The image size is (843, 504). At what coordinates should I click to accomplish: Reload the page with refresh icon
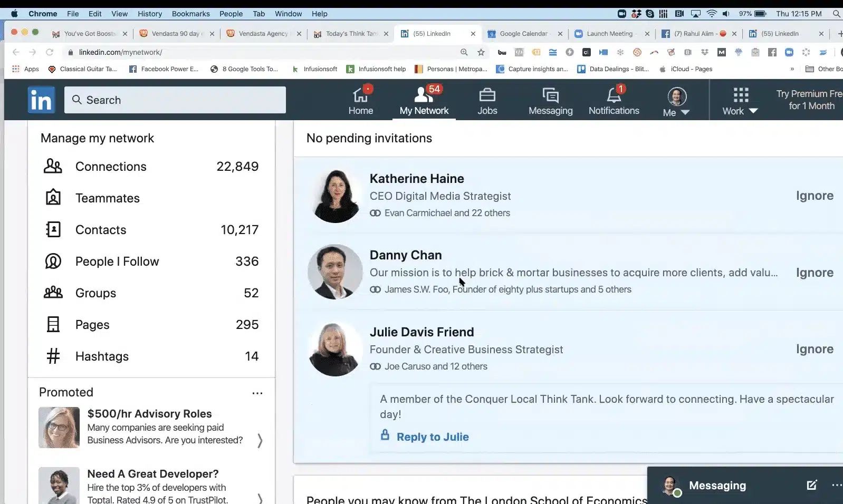click(x=50, y=52)
